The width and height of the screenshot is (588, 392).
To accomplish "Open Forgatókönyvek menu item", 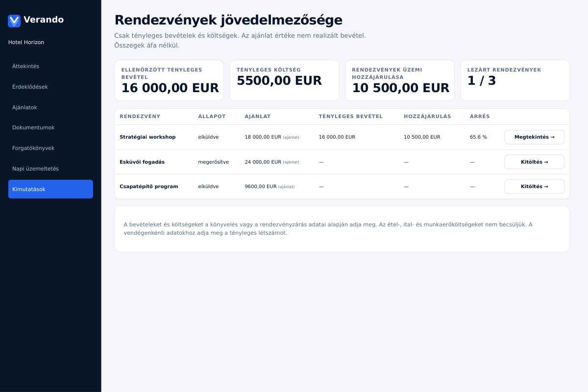I will [50, 148].
